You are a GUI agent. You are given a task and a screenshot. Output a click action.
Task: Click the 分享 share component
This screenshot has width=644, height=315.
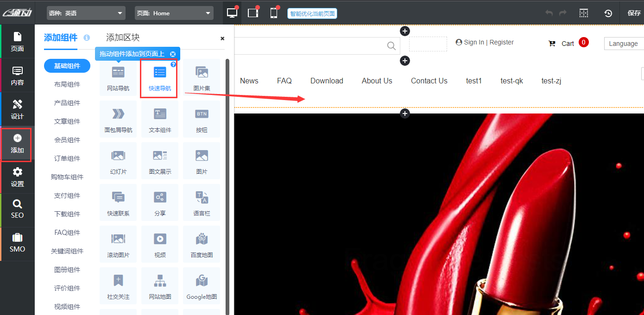click(x=160, y=202)
